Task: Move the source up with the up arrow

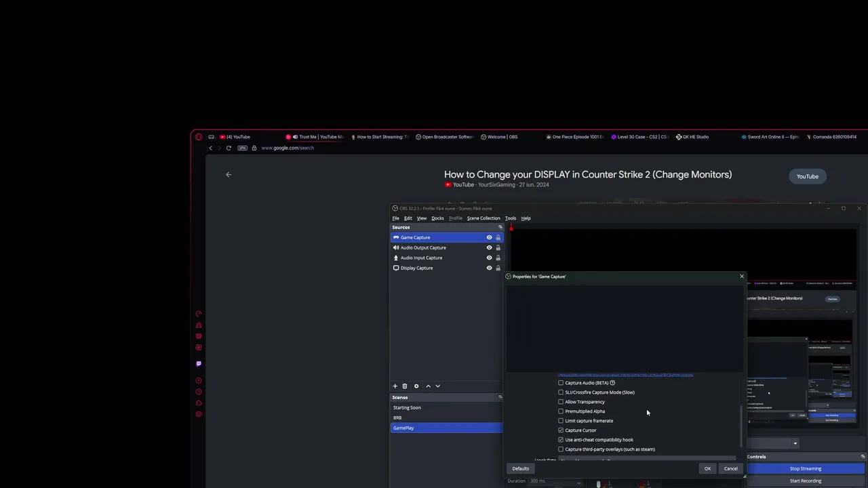Action: 428,386
